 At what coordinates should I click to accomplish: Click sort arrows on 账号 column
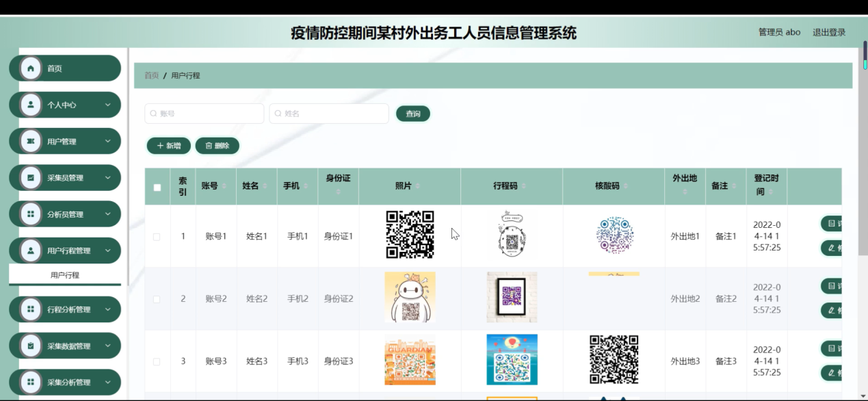[226, 186]
